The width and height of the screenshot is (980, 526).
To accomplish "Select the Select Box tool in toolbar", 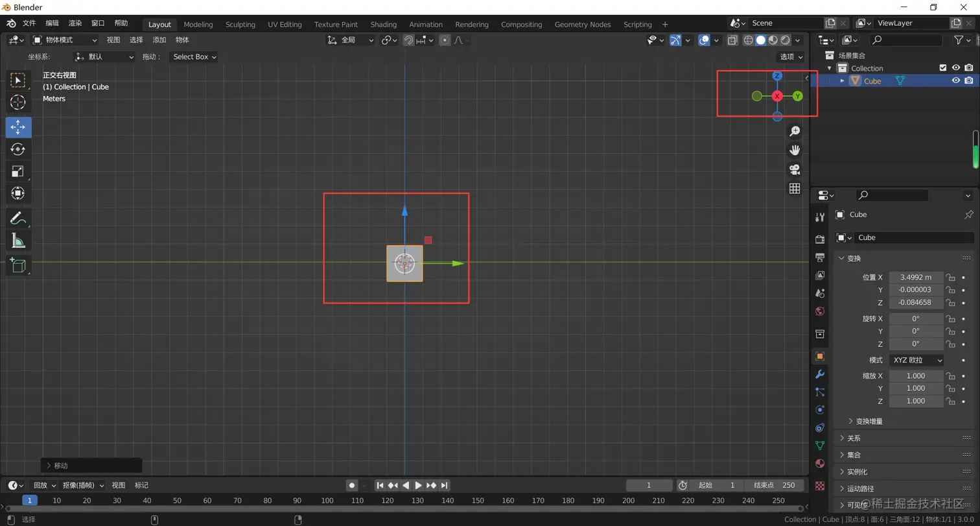I will point(18,80).
